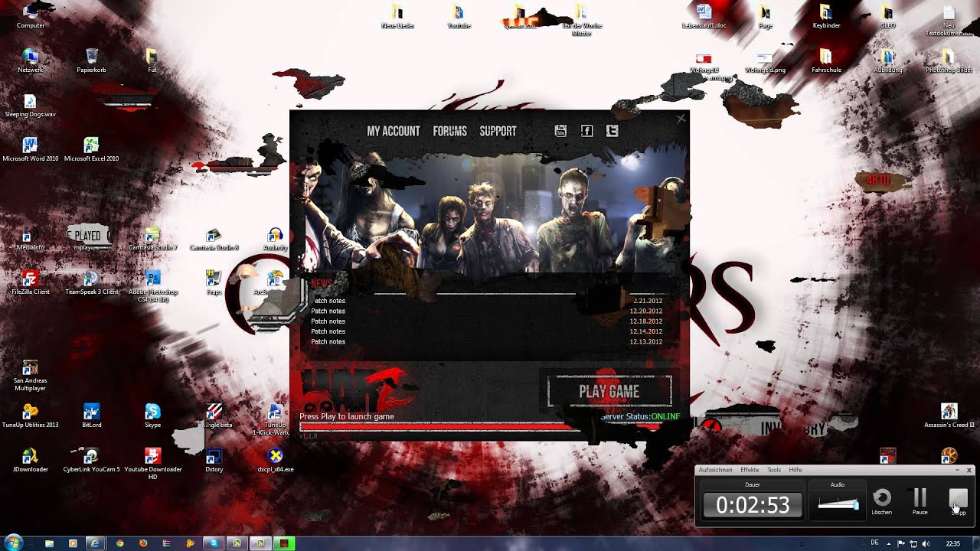Click the Löschen button in recorder
Screen dimensions: 980x551
coord(882,501)
